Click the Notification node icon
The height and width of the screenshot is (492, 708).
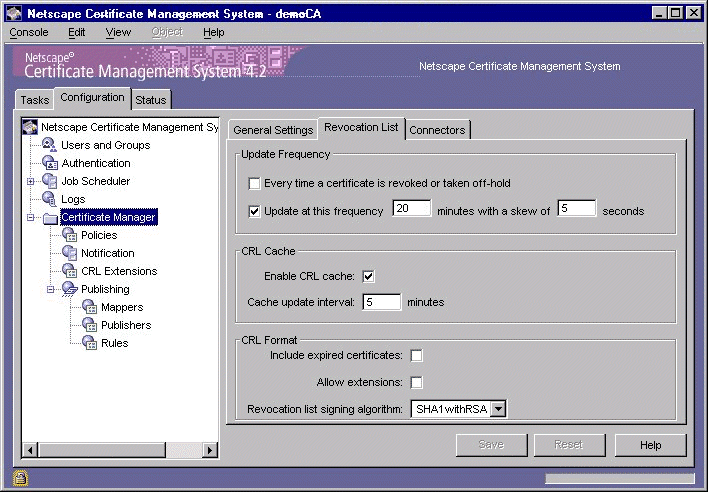[69, 253]
